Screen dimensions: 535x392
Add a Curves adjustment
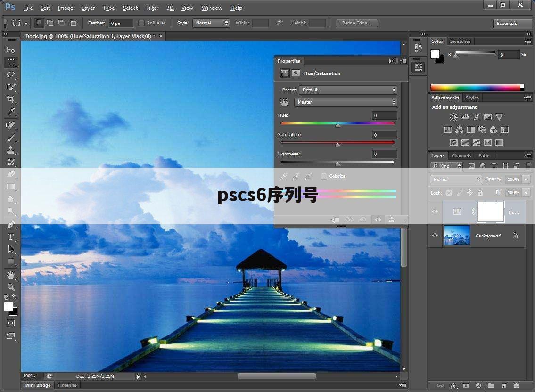point(476,117)
